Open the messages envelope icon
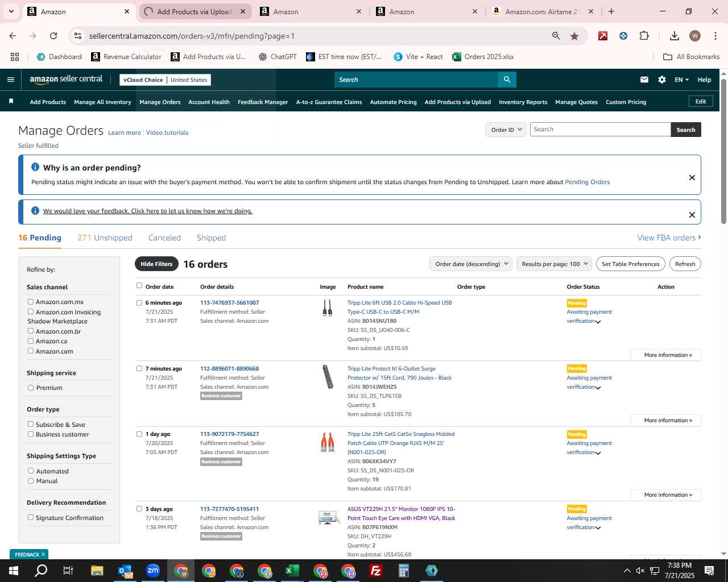The height and width of the screenshot is (582, 728). pos(644,80)
